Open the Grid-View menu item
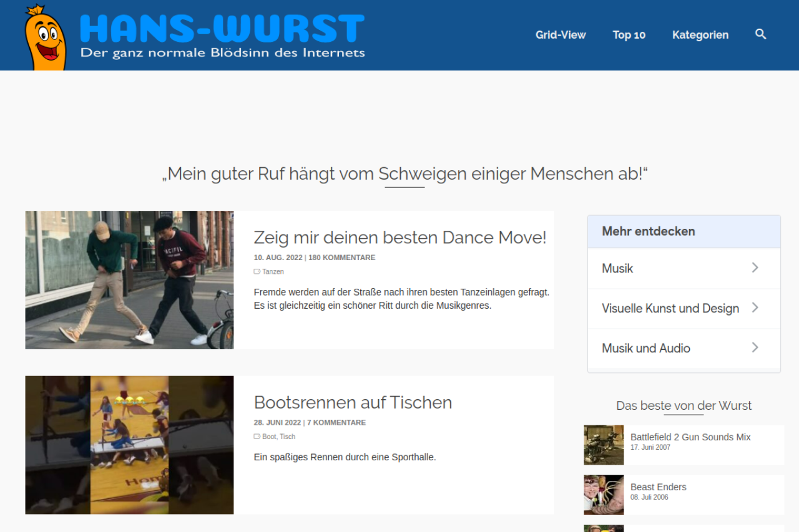The height and width of the screenshot is (532, 799). (561, 35)
